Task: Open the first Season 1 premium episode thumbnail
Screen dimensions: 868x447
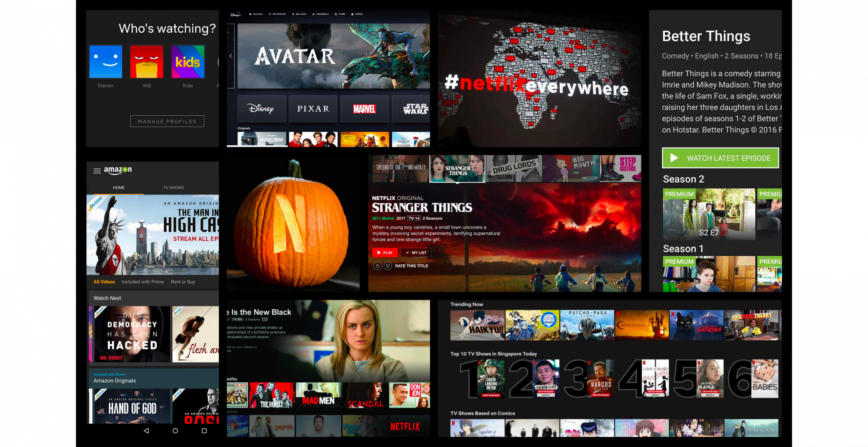Action: (709, 274)
